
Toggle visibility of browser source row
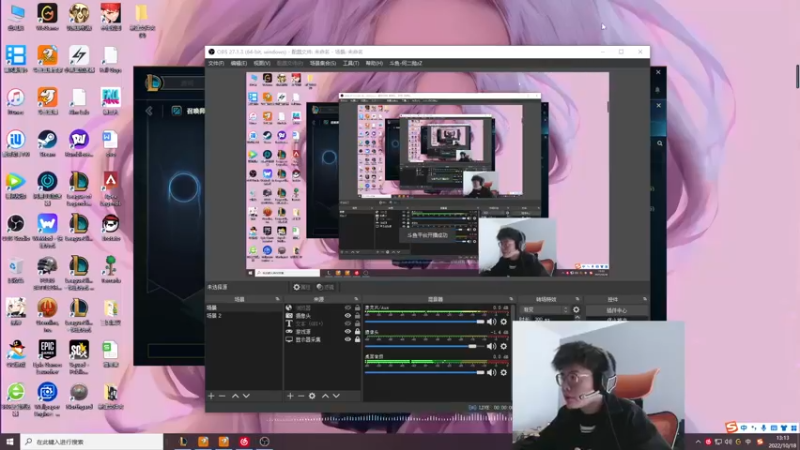coord(348,308)
